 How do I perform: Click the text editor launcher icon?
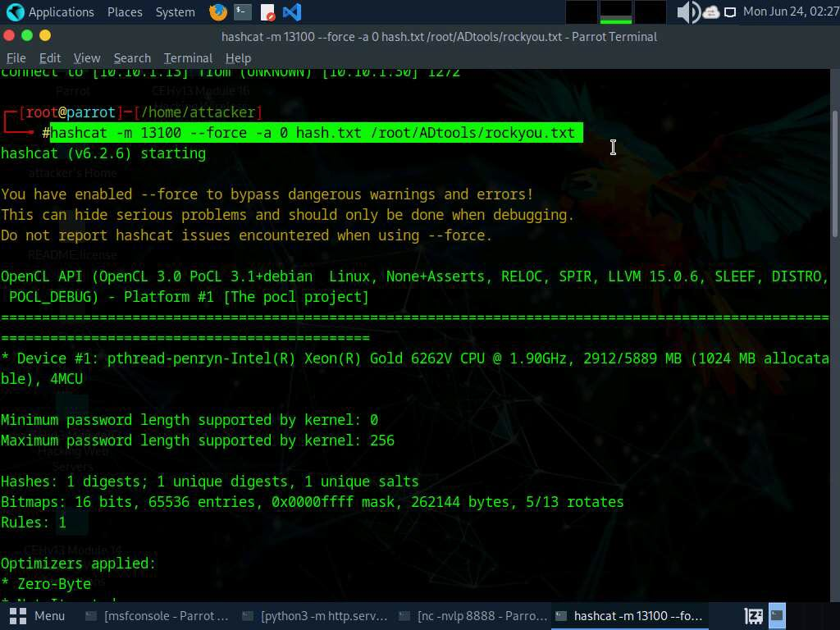point(267,12)
